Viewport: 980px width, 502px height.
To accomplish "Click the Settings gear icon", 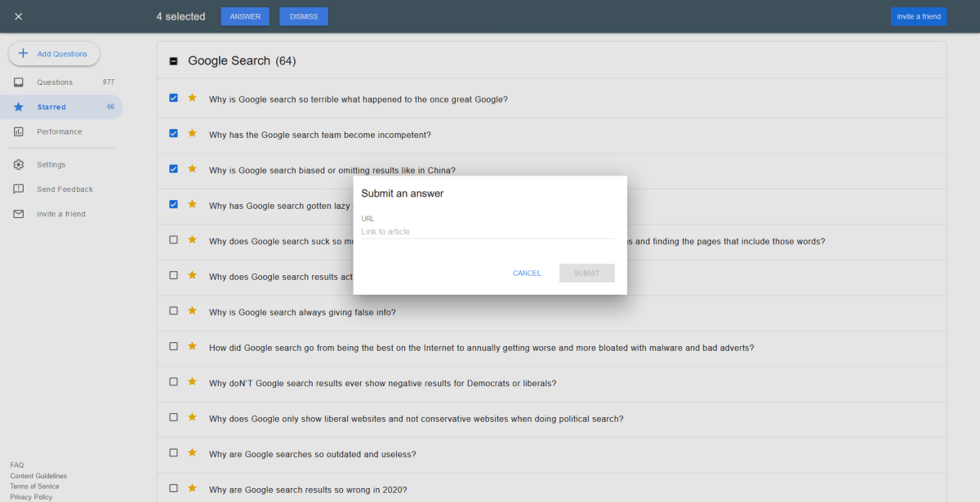I will pyautogui.click(x=19, y=165).
